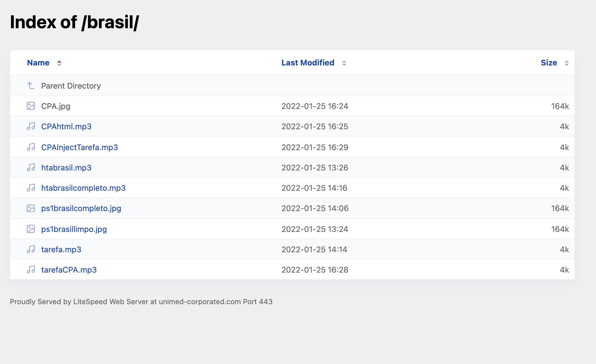Open the tarefaCPA.mp3 file link
Screen dimensions: 596x364
coord(69,270)
